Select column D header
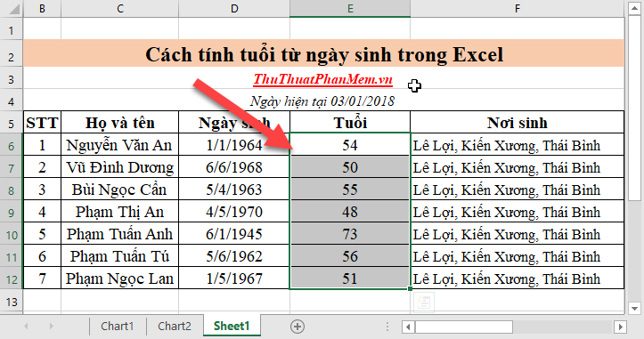The height and width of the screenshot is (339, 644). (234, 9)
